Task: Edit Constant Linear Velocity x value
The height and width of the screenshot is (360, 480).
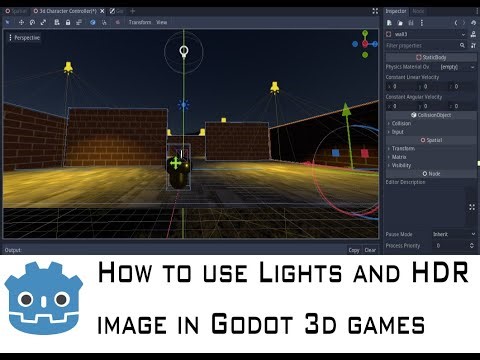Action: [401, 86]
